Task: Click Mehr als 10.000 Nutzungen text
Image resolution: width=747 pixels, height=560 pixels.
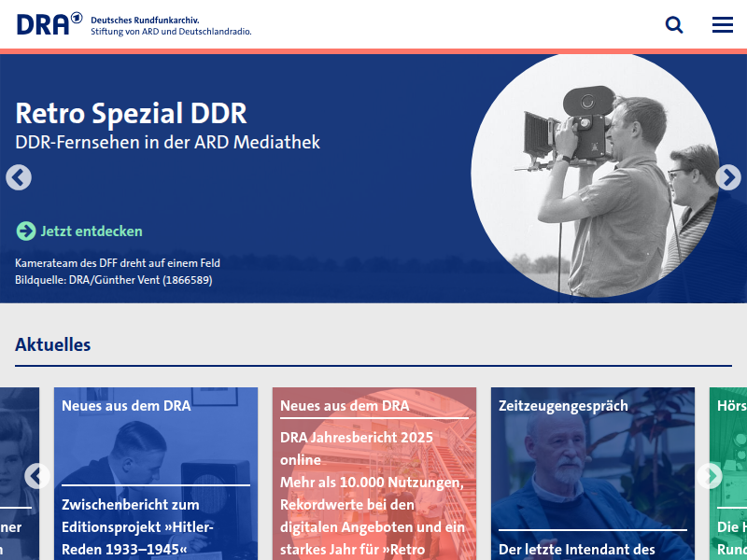Action: pyautogui.click(x=372, y=483)
